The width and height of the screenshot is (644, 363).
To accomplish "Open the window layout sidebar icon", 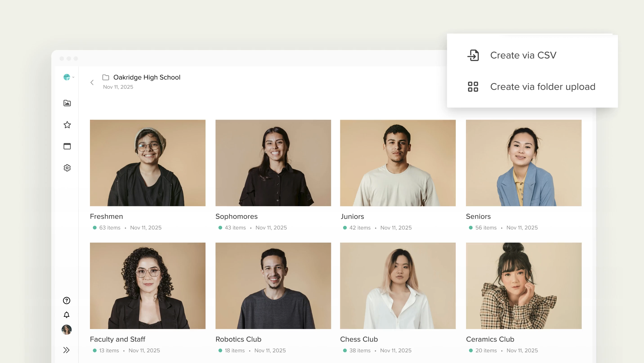I will tap(67, 146).
